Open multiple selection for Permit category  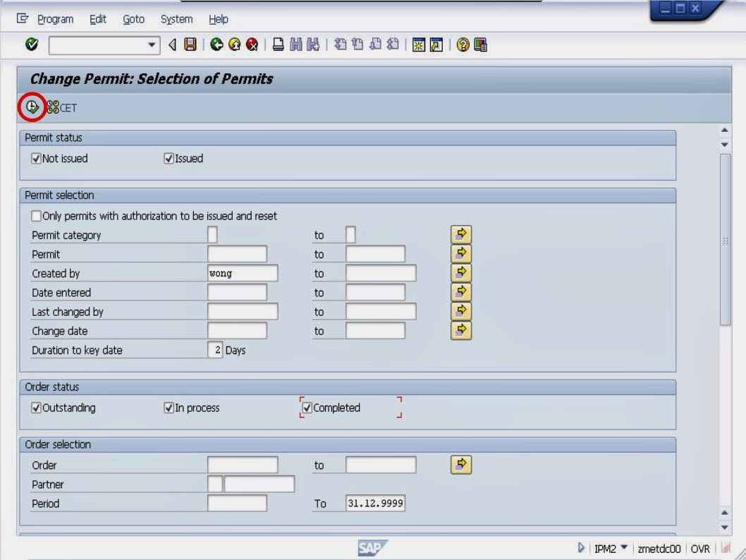pyautogui.click(x=460, y=234)
